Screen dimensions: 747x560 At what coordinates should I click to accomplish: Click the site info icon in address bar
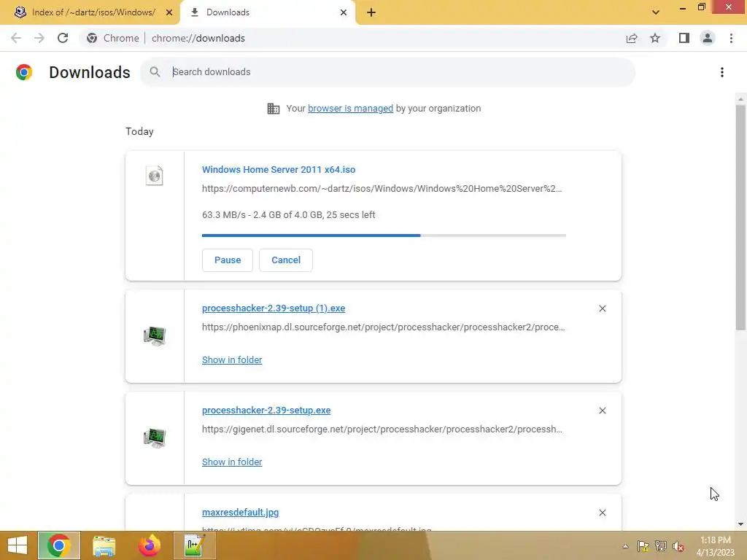pyautogui.click(x=92, y=38)
